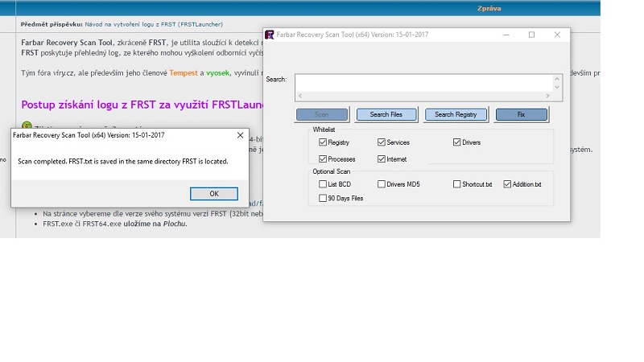Screen dimensions: 644x362
Task: Click the word Plochu in the forum post
Action: point(174,224)
